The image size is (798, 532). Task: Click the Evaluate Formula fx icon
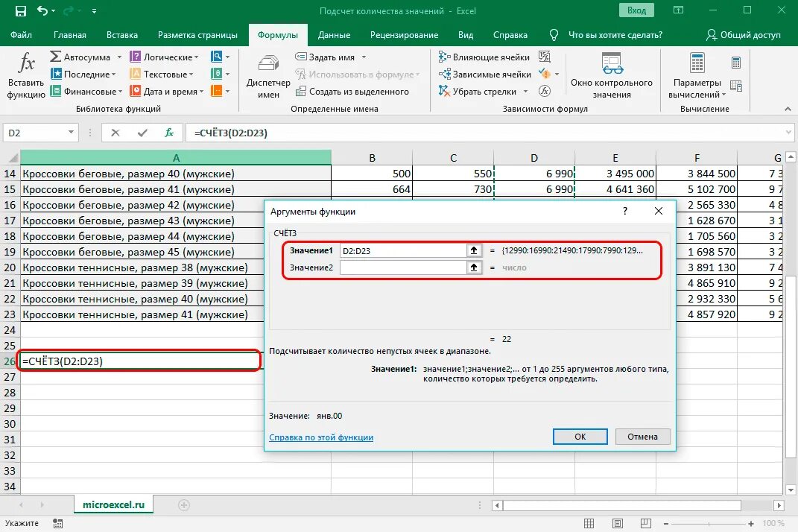click(x=545, y=91)
